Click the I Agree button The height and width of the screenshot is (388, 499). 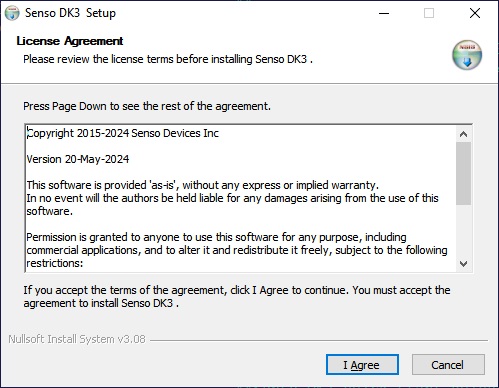[x=362, y=365]
